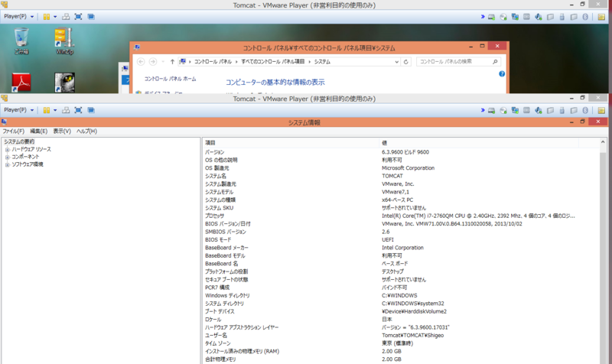Switch to Unity mode in desktop-view Player toolbar
612x364 pixels.
(x=91, y=17)
